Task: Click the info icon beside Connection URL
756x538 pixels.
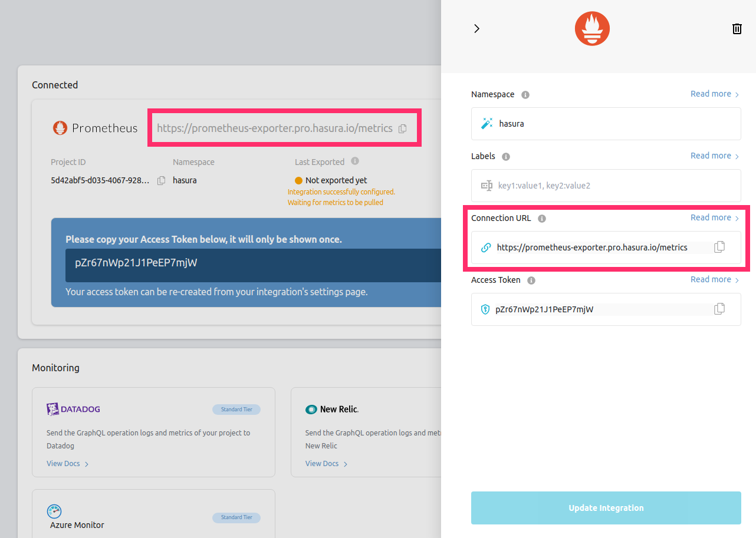Action: tap(542, 219)
